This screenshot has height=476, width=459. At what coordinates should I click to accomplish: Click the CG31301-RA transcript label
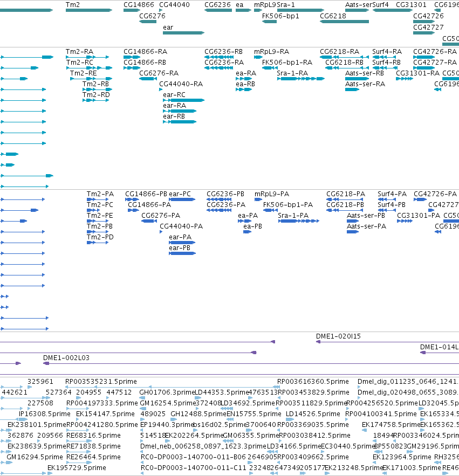tap(417, 73)
